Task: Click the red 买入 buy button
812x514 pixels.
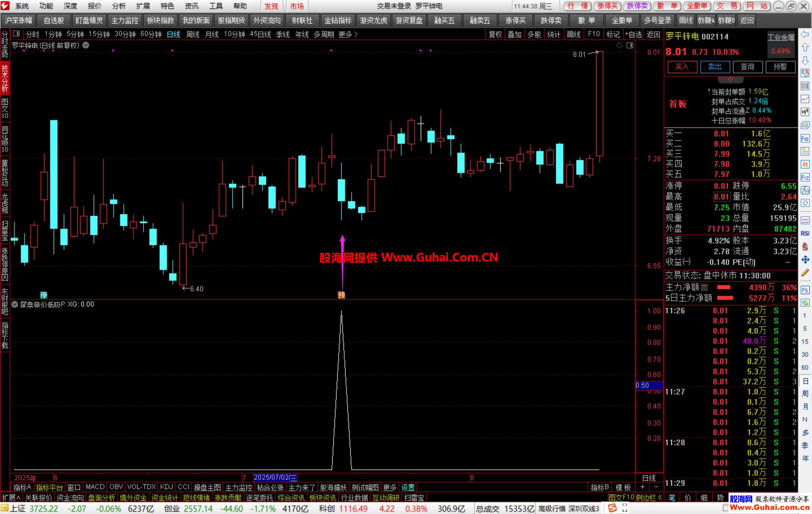Action: (x=682, y=67)
